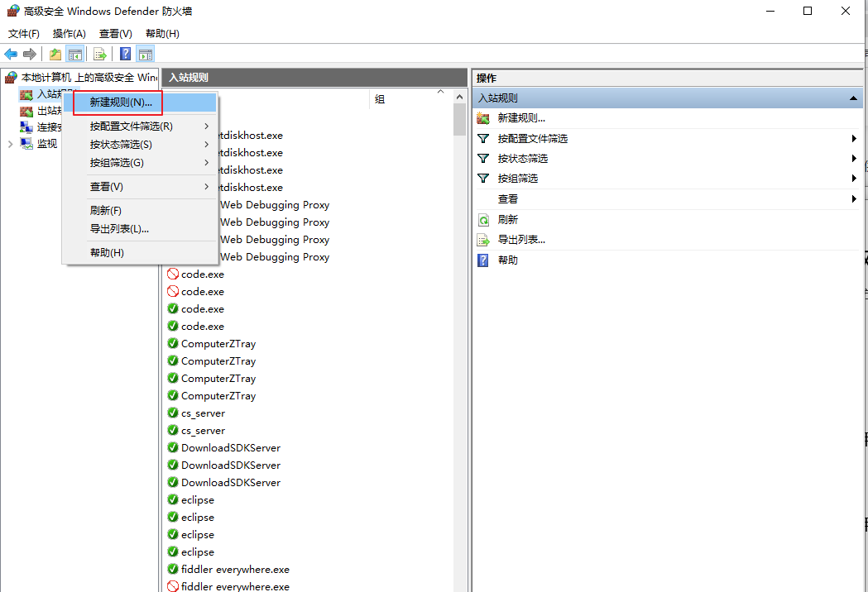The width and height of the screenshot is (868, 592).
Task: Open 查看(V) submenu in the context menu
Action: click(140, 187)
